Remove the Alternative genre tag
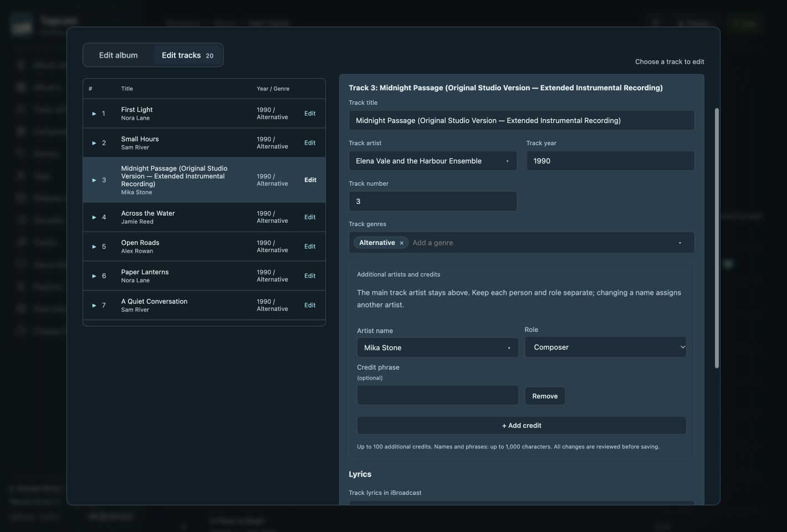Image resolution: width=787 pixels, height=532 pixels. (402, 243)
